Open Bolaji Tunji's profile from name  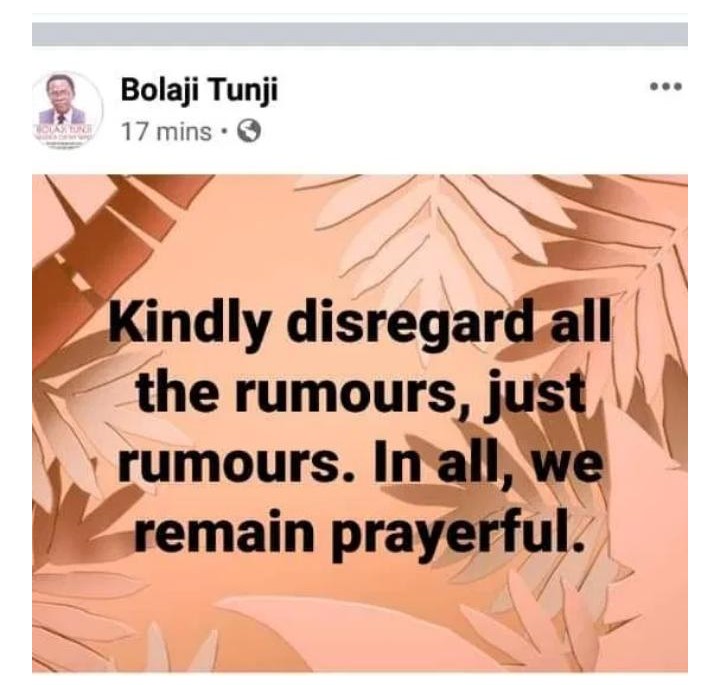(x=199, y=90)
